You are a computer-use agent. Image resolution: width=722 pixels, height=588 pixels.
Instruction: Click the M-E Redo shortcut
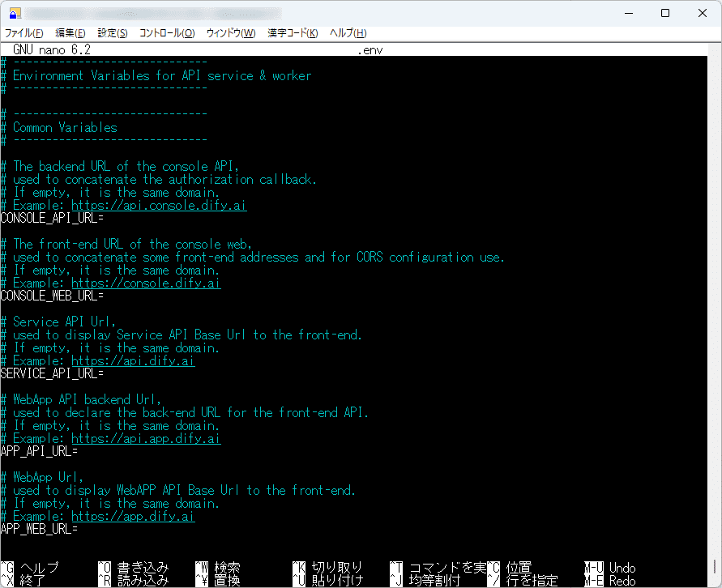609,580
